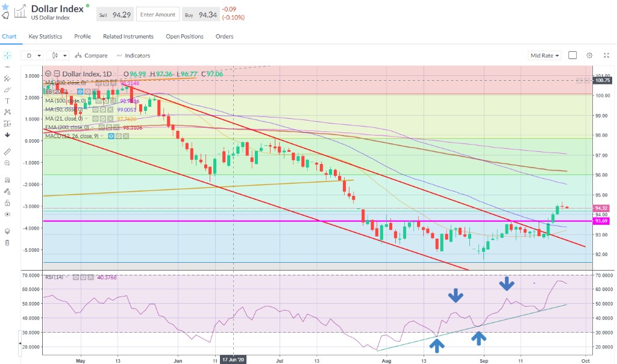Viewport: 617px width, 364px height.
Task: Click Sell at 94.29
Action: pyautogui.click(x=115, y=14)
